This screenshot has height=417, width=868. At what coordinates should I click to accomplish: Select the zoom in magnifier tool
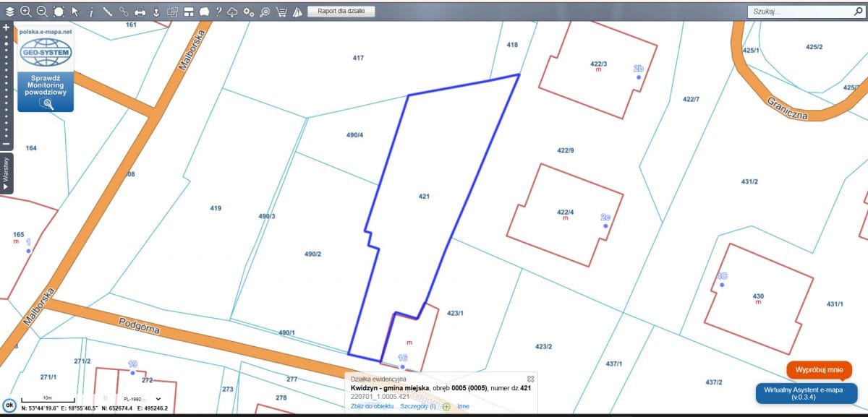pos(25,12)
